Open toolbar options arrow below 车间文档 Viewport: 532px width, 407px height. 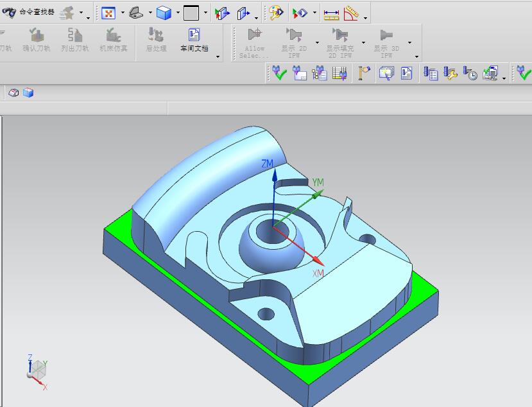[218, 56]
